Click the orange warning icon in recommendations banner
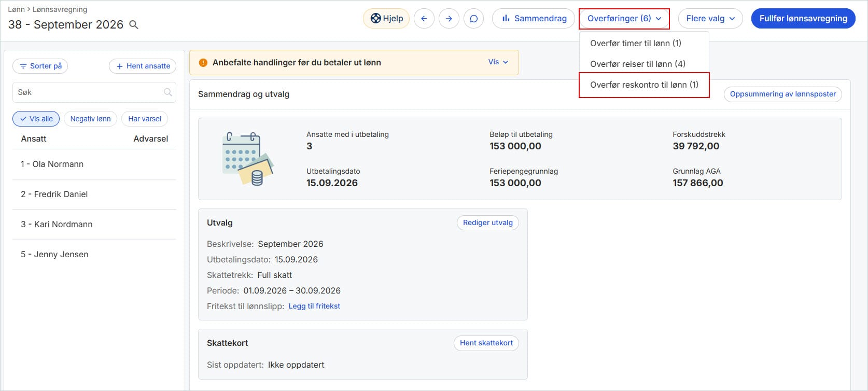 coord(203,62)
